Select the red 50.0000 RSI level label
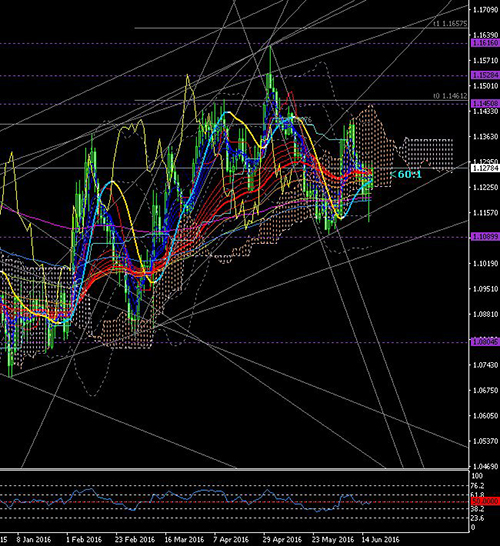 (x=485, y=501)
